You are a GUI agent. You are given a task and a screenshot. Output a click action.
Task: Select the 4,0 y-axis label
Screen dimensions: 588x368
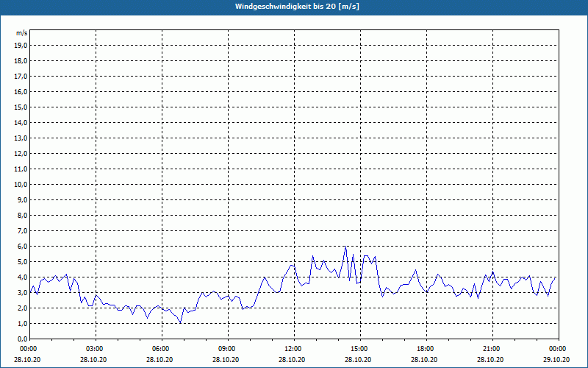pos(23,277)
